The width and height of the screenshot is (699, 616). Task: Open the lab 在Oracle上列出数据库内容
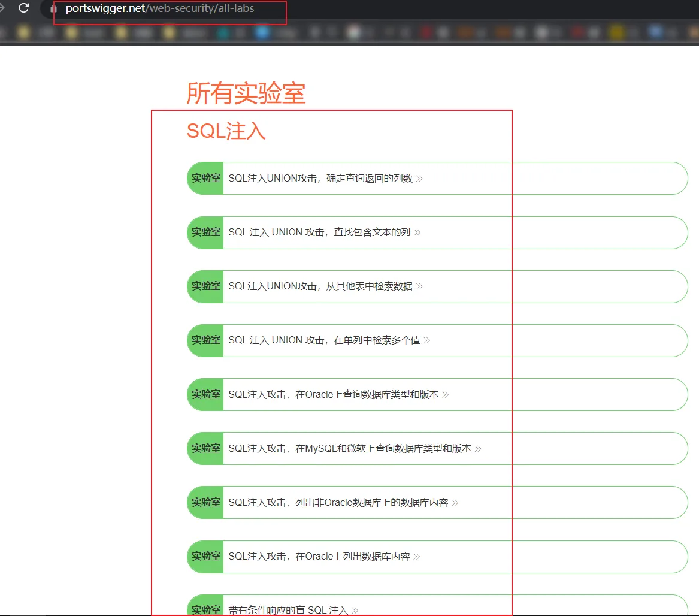click(319, 557)
